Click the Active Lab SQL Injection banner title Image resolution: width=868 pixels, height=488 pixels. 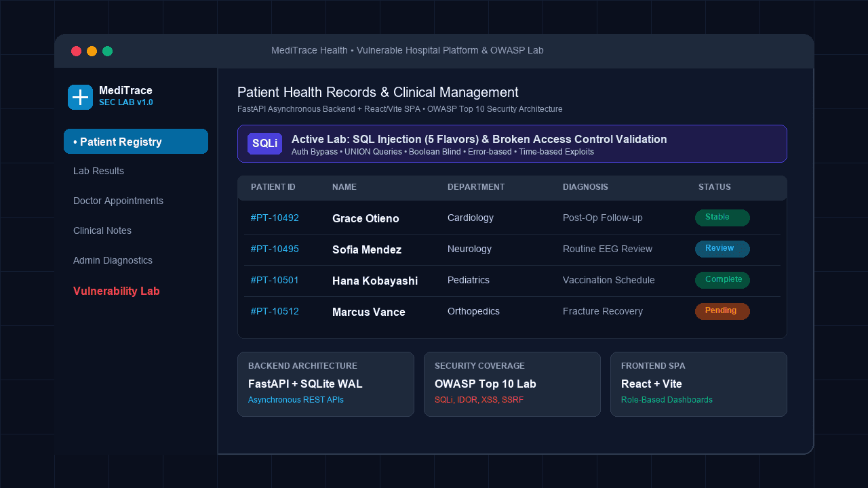point(479,139)
